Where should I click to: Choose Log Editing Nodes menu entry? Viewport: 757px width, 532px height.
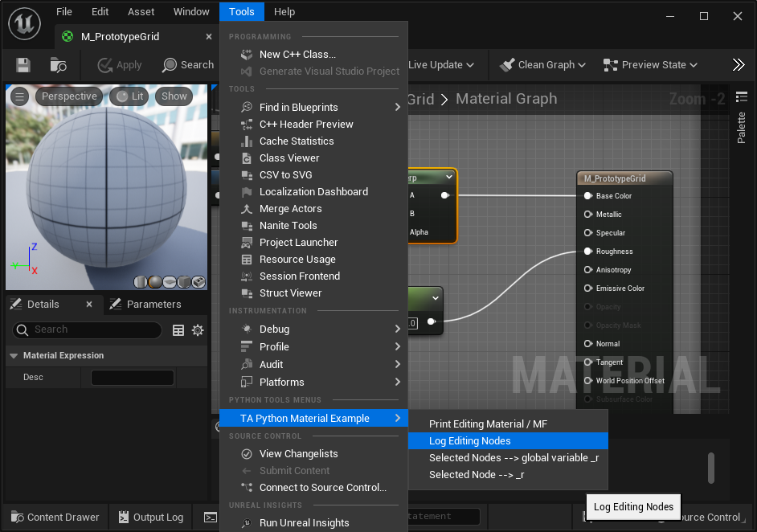tap(508, 440)
